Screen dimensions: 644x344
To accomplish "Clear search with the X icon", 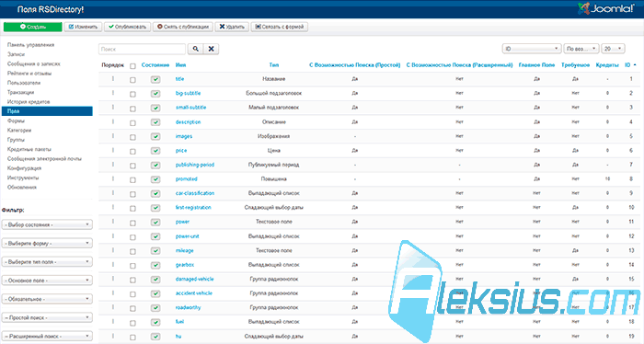I will (211, 49).
